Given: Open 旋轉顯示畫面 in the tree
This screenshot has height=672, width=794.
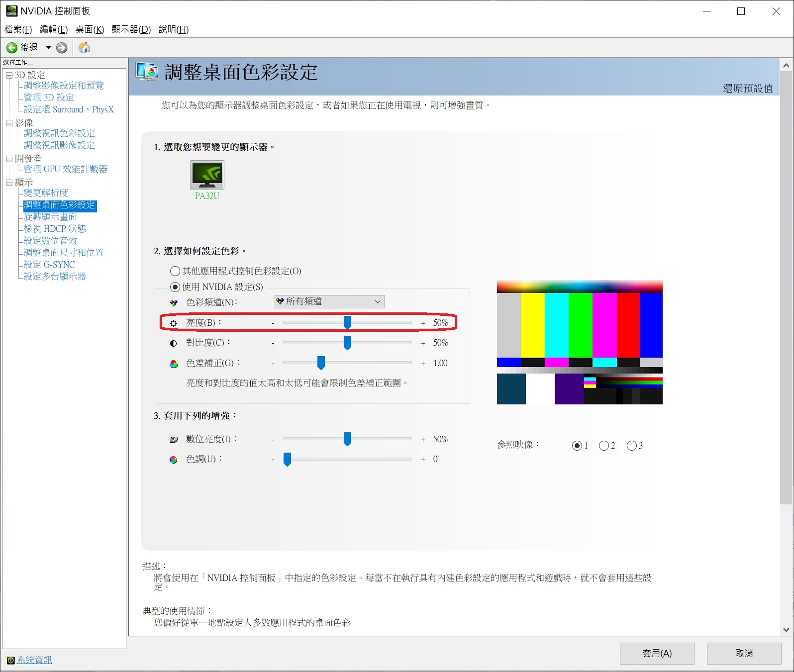Looking at the screenshot, I should point(50,217).
